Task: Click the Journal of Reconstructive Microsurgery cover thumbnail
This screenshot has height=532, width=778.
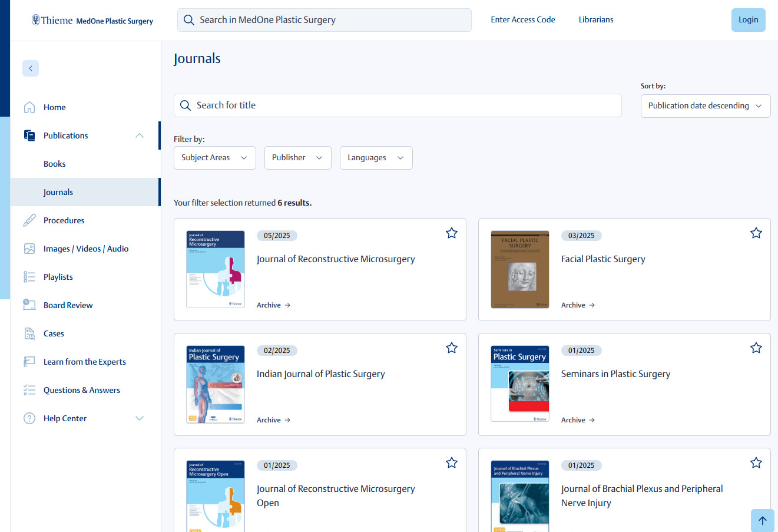Action: (215, 269)
